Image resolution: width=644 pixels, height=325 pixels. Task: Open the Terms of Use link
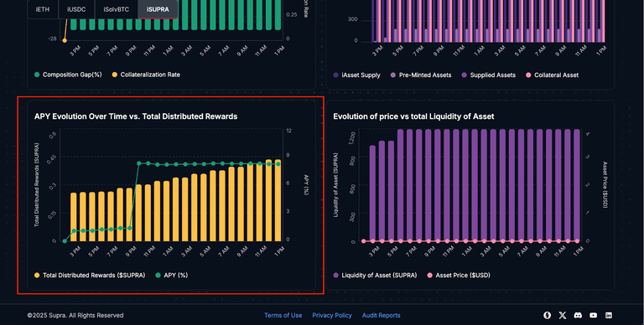283,316
